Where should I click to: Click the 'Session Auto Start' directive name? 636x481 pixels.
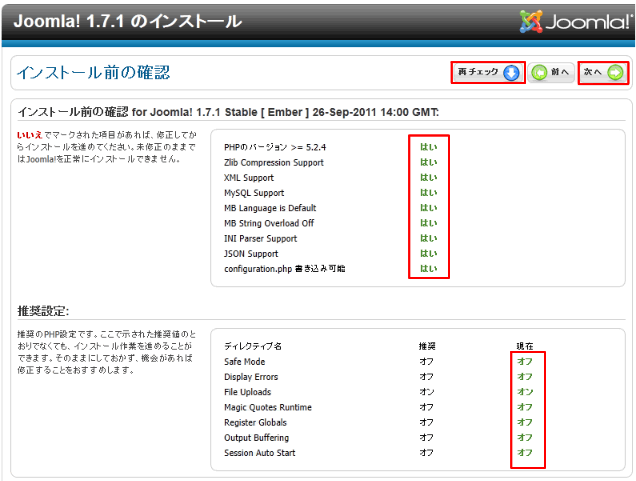[260, 453]
